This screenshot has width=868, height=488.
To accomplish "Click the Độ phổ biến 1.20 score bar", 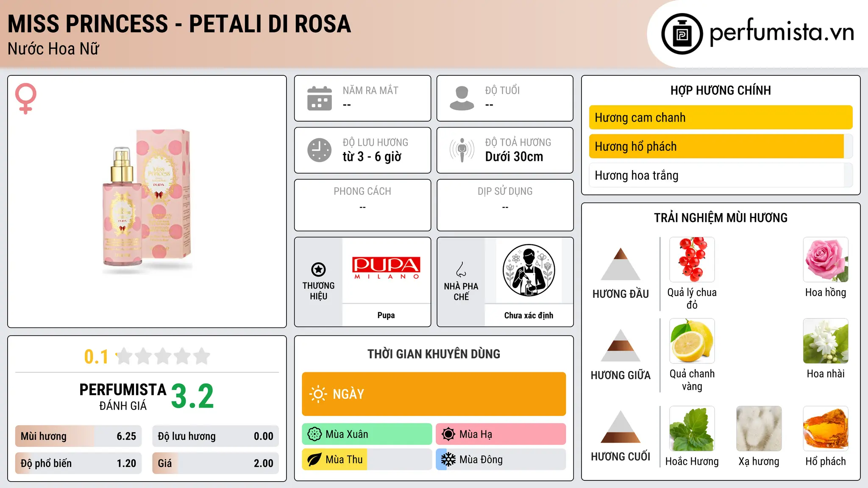I will 78,463.
